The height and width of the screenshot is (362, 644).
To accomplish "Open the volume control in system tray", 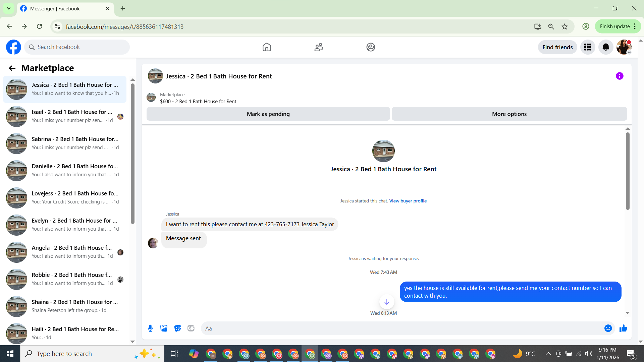I will click(589, 354).
